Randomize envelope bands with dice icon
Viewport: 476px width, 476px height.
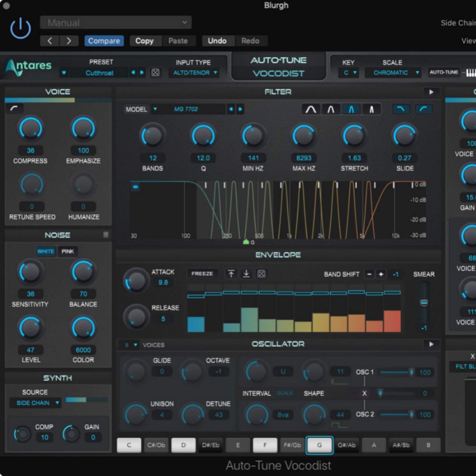(261, 274)
